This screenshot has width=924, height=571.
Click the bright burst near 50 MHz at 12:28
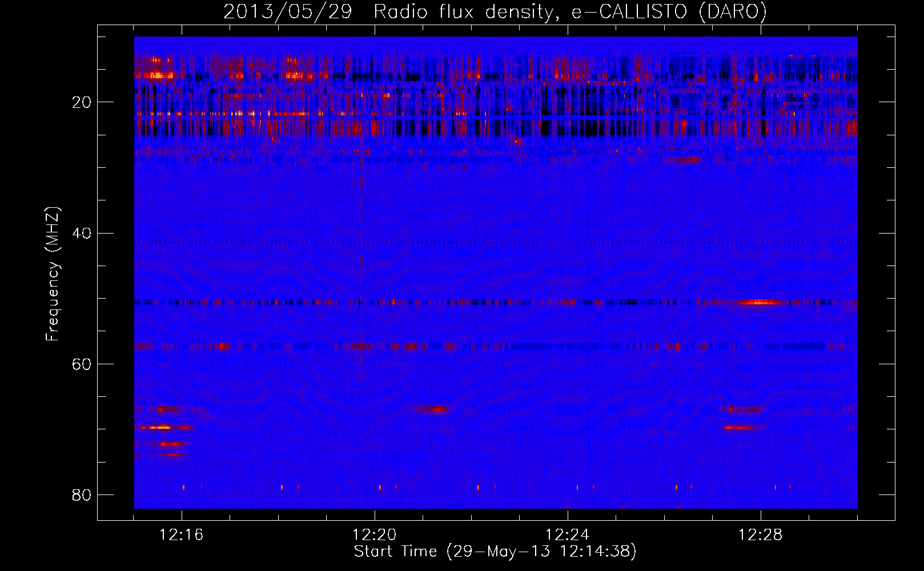click(758, 302)
